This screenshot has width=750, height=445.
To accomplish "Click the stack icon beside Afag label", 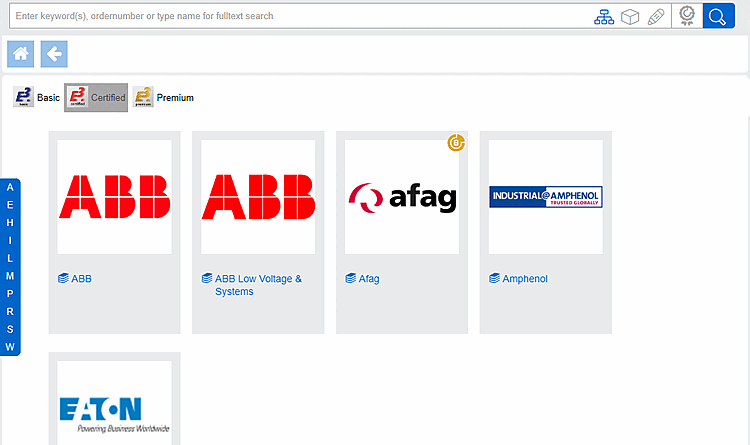I will point(351,278).
